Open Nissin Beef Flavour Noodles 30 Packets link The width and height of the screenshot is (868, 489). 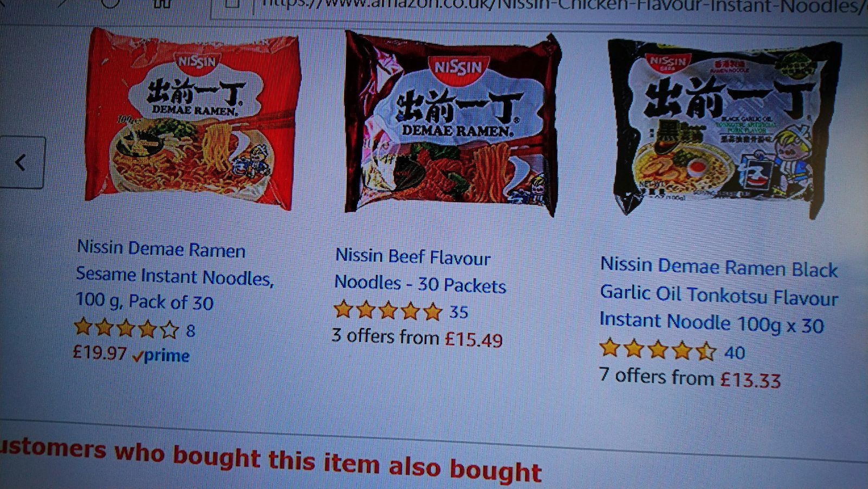coord(420,270)
